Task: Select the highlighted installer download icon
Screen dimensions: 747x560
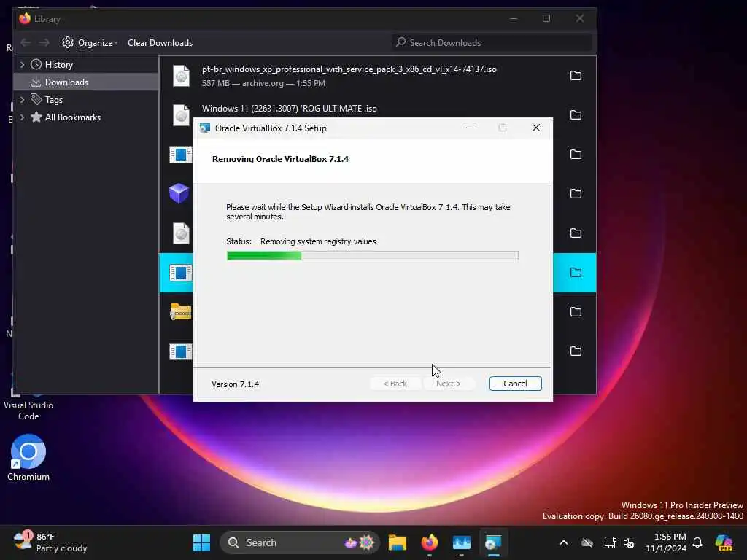Action: click(x=181, y=273)
